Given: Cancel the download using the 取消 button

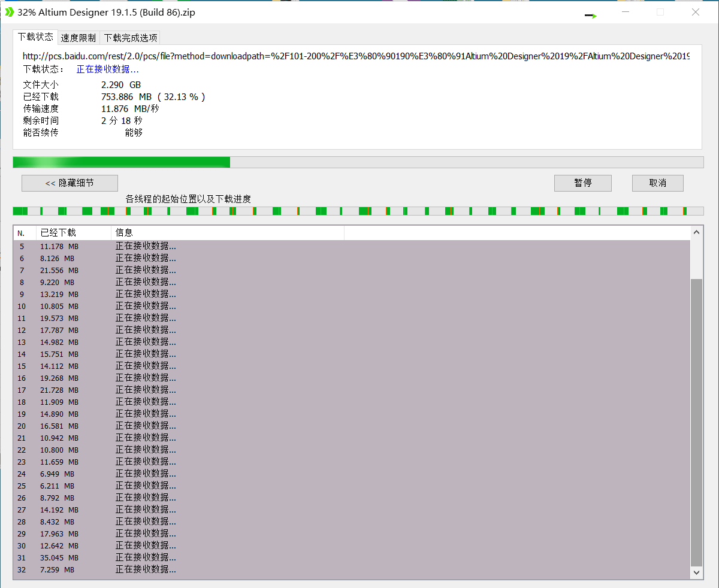Looking at the screenshot, I should point(657,183).
